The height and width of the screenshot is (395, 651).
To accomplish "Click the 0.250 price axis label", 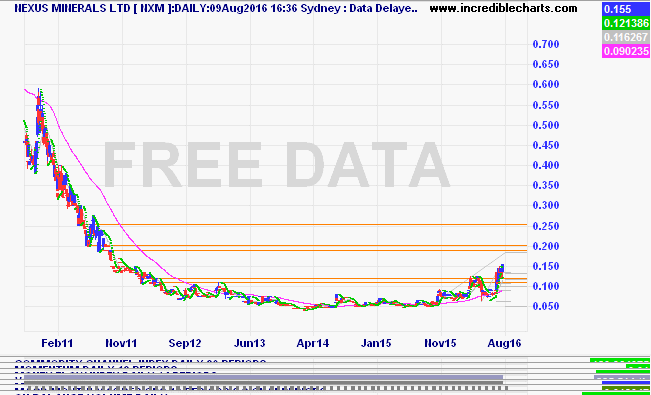I will click(x=546, y=226).
